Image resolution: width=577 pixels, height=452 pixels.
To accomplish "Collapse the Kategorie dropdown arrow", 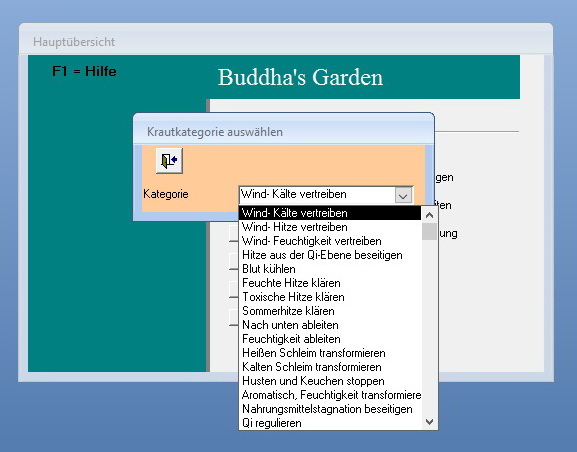I will pos(403,195).
